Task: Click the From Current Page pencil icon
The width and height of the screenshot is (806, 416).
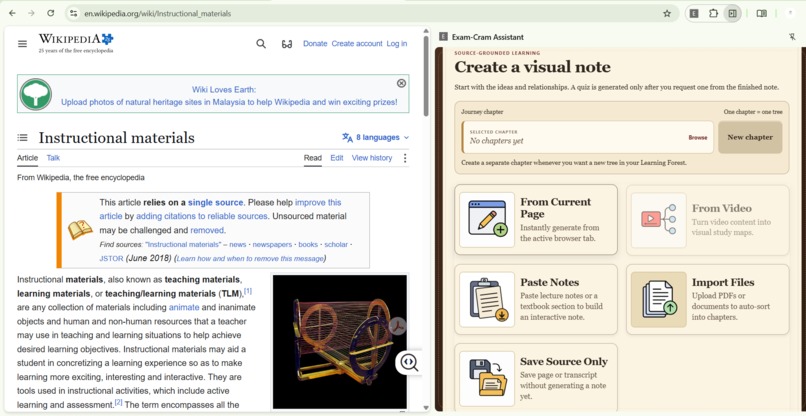Action: (x=487, y=220)
